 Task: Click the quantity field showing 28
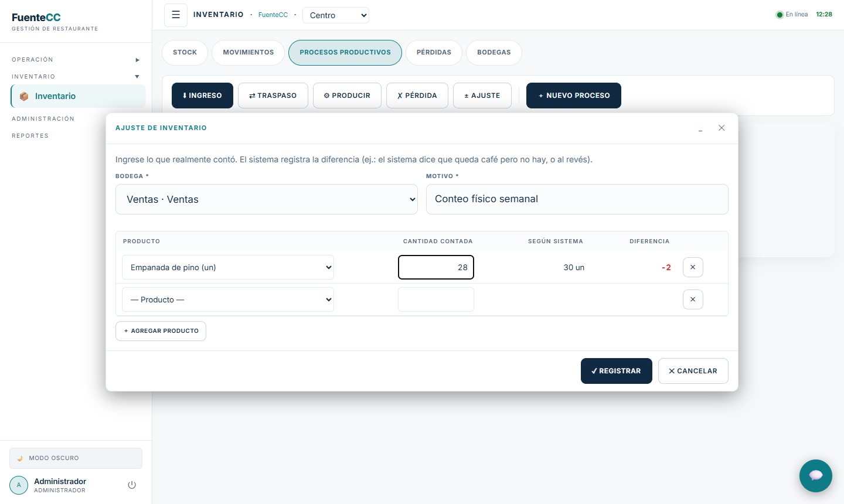point(436,267)
